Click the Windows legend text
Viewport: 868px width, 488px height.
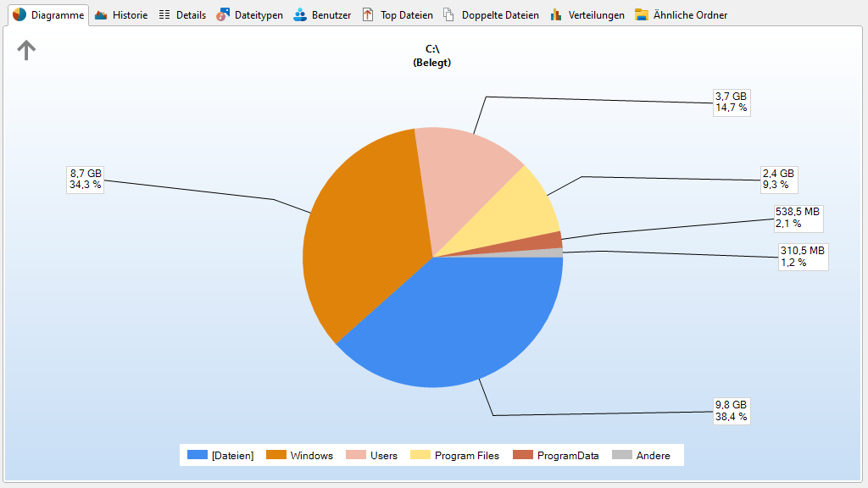click(x=312, y=455)
